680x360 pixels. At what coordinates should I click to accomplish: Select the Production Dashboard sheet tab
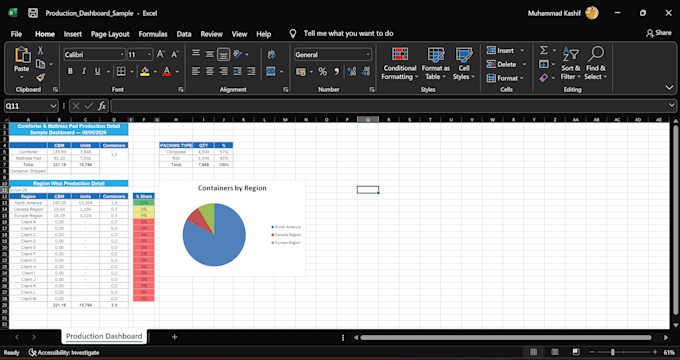(104, 336)
